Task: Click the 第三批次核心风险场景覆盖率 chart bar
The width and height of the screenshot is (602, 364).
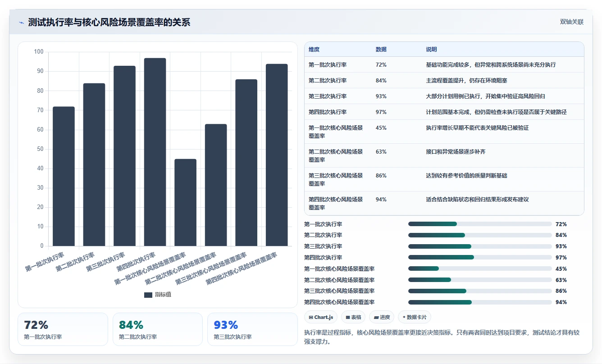Action: point(246,163)
